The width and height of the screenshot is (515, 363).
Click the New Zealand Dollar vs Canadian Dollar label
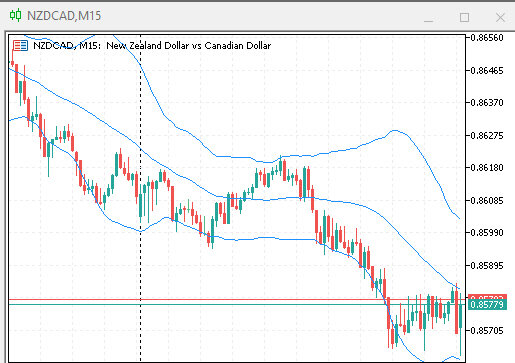click(189, 46)
